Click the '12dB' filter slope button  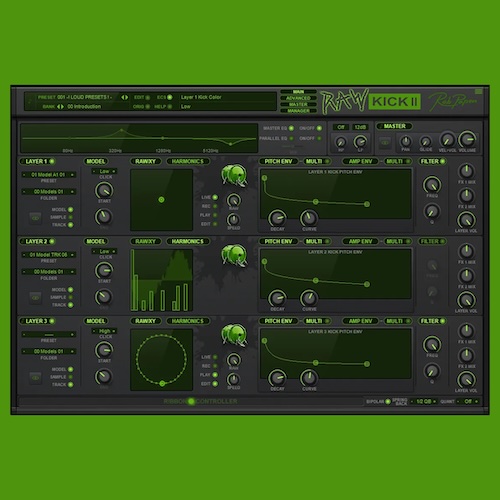pyautogui.click(x=360, y=127)
